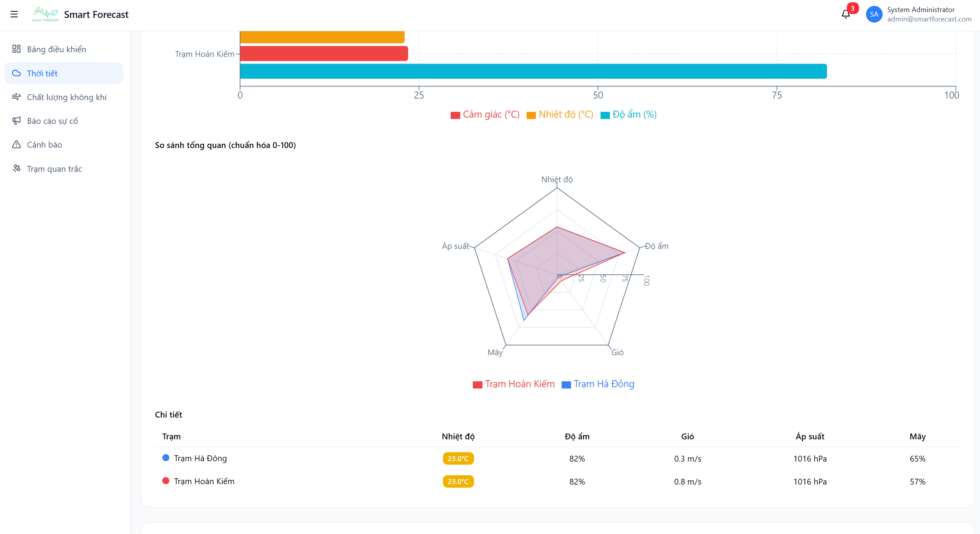Screen dimensions: 980x534
Task: Click the Cảnh báo warning triangle icon
Action: 16,145
